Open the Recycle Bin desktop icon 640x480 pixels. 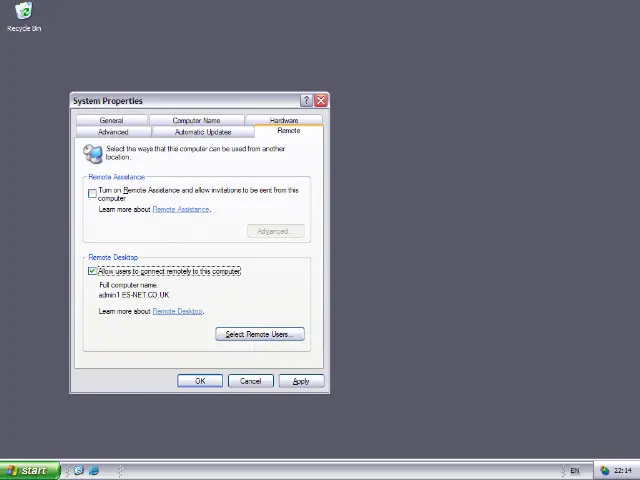point(24,16)
